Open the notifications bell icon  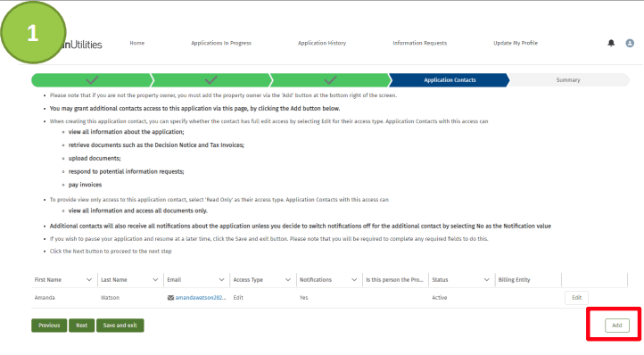pos(611,43)
